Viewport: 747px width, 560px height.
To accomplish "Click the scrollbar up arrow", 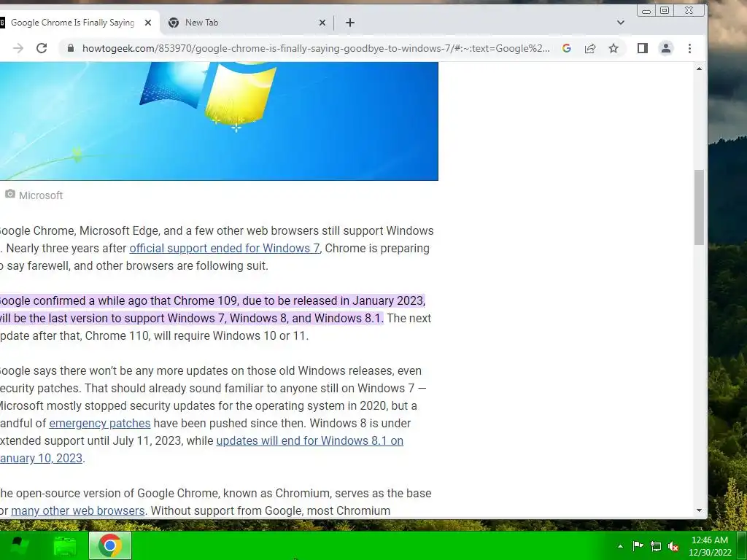I will click(699, 69).
